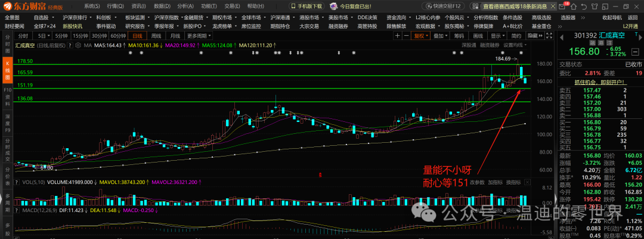This screenshot has width=644, height=239.
Task: Zoom in the chart with plus button
Action: coord(398,36)
